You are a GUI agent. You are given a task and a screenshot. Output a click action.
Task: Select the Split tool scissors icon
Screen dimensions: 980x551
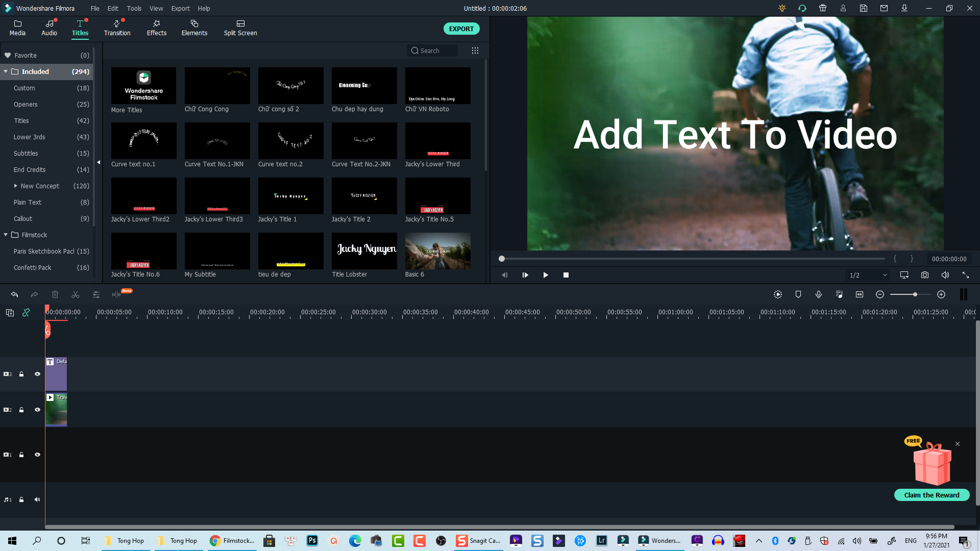[x=76, y=294]
